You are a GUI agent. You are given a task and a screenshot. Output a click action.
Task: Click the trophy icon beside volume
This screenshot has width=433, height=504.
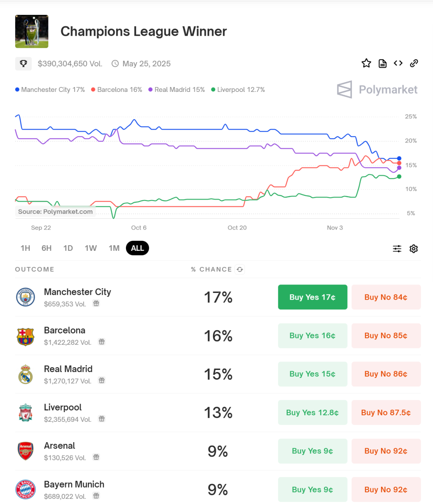tap(23, 63)
